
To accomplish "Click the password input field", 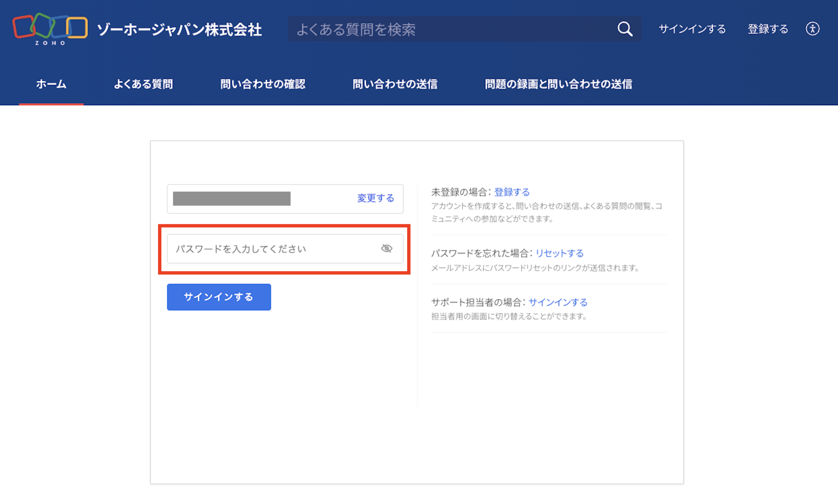I will click(271, 249).
